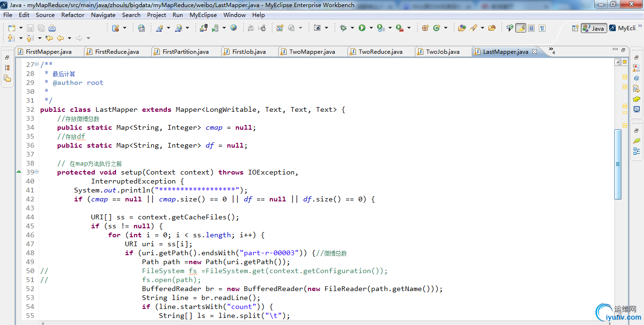Click the Open Perspective icon
Screen dimensions: 644x325
[575, 28]
